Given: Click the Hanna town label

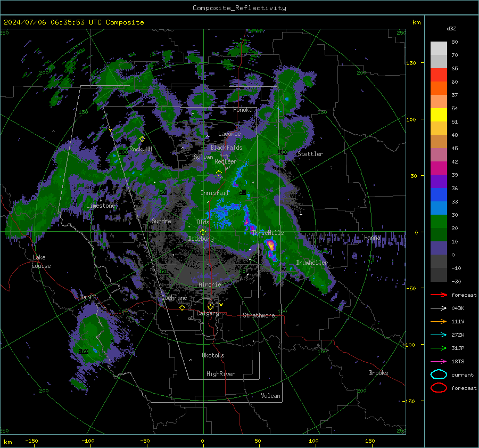Looking at the screenshot, I should (x=372, y=238).
